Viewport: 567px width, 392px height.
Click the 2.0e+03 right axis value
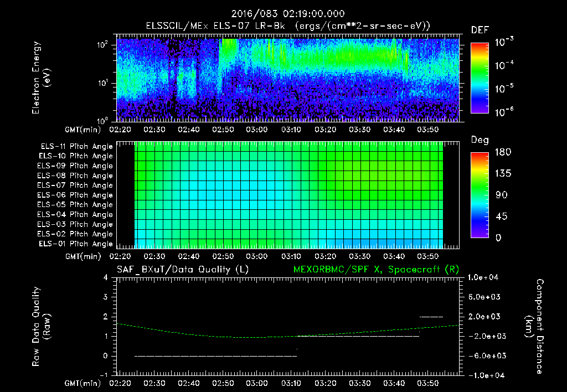click(484, 317)
